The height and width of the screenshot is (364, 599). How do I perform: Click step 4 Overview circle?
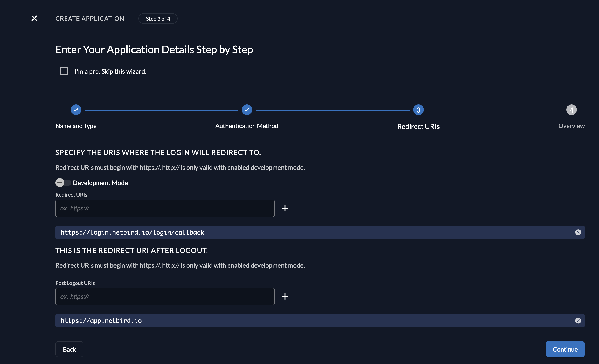click(571, 110)
